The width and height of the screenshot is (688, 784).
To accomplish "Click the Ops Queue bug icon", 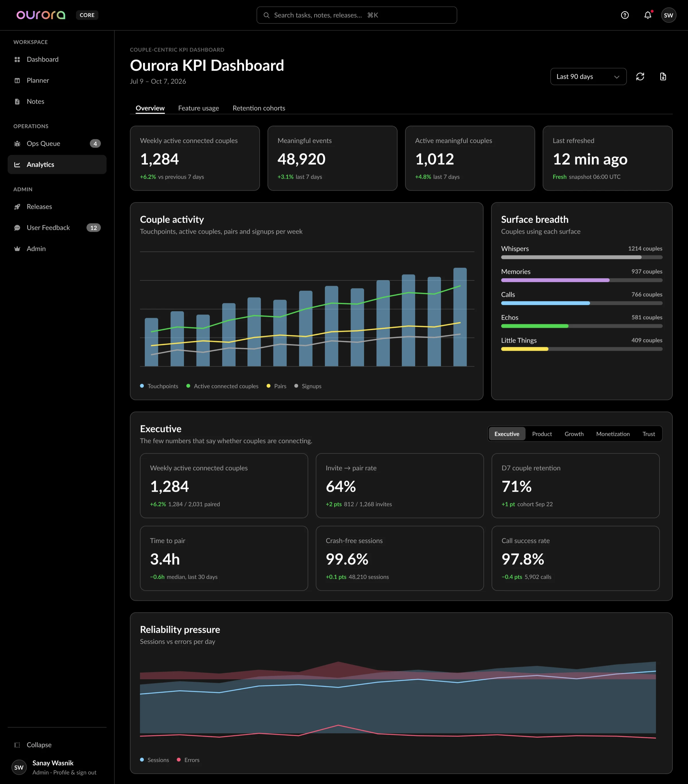I will 17,143.
